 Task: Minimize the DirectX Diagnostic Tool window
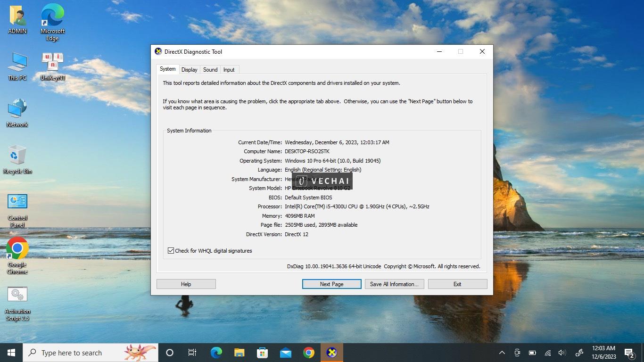click(x=439, y=51)
